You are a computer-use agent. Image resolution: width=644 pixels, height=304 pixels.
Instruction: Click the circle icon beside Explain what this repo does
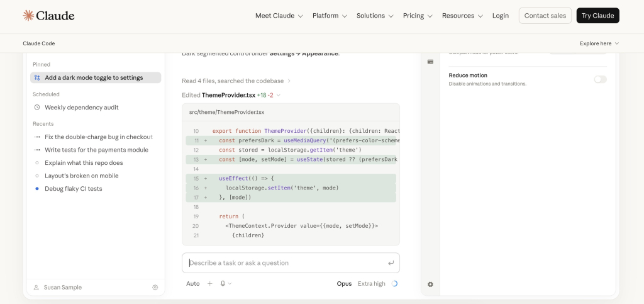(37, 162)
